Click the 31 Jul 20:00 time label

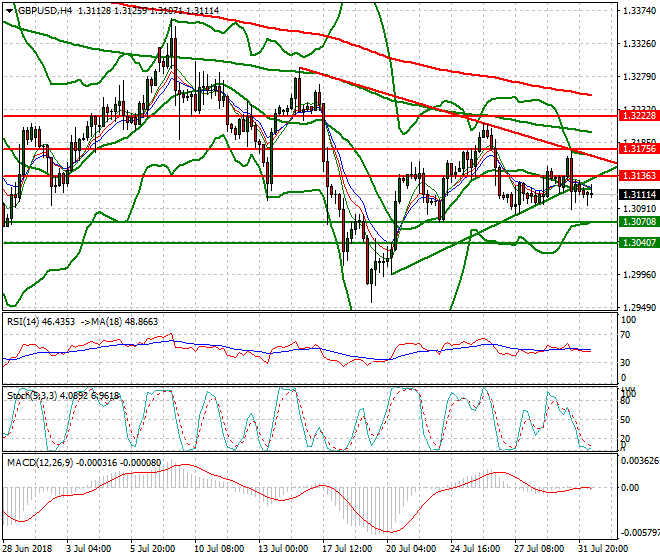[x=603, y=549]
